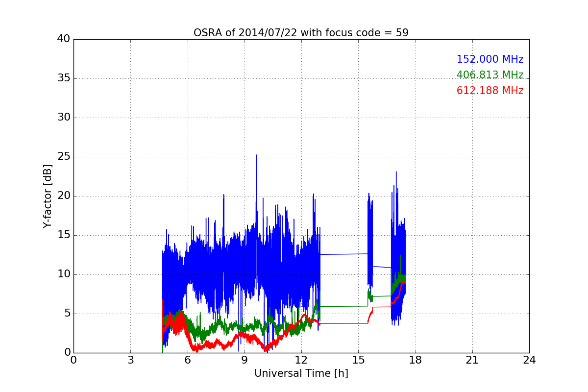Click x-axis tick label 24
Viewport: 588px width, 392px height.
[x=529, y=360]
